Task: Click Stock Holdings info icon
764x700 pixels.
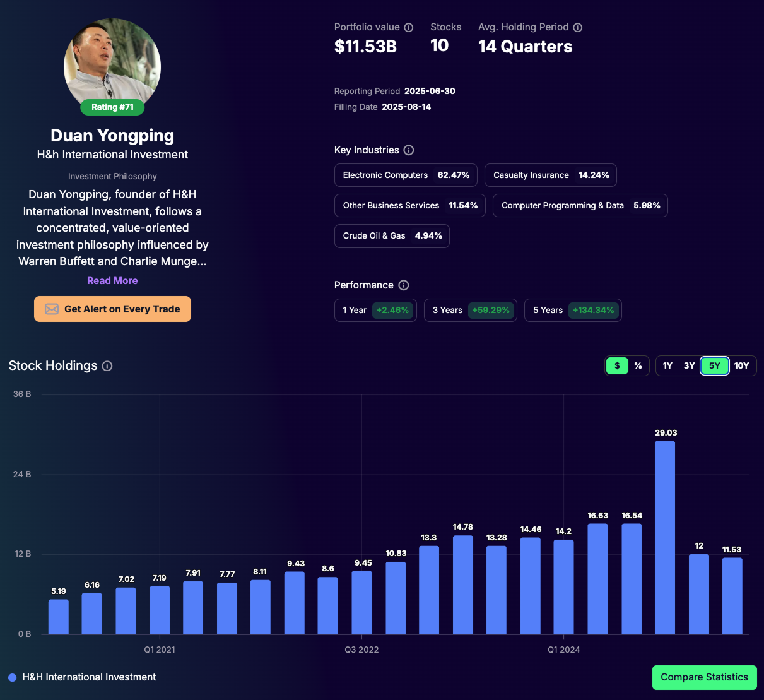Action: point(107,366)
